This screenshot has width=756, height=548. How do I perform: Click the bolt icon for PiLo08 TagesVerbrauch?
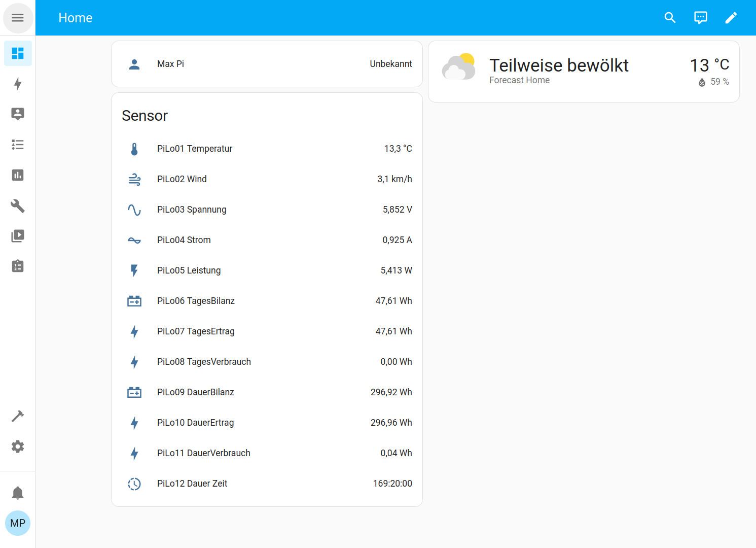(134, 362)
